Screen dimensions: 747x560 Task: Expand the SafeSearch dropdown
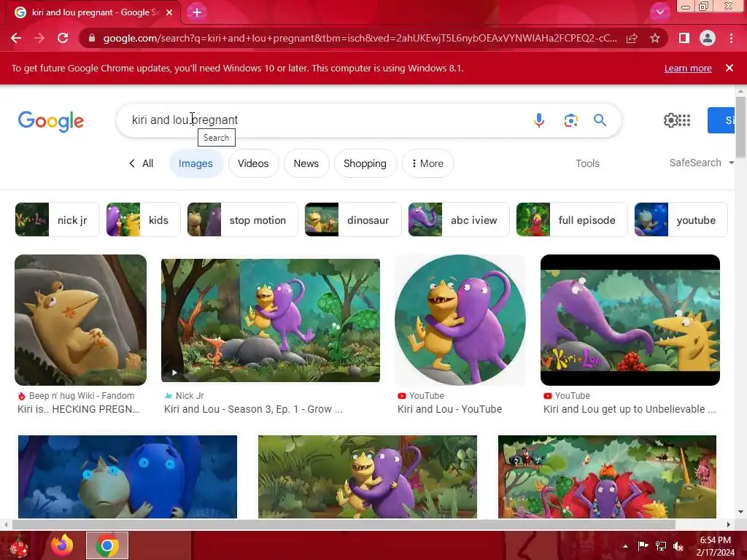[701, 163]
